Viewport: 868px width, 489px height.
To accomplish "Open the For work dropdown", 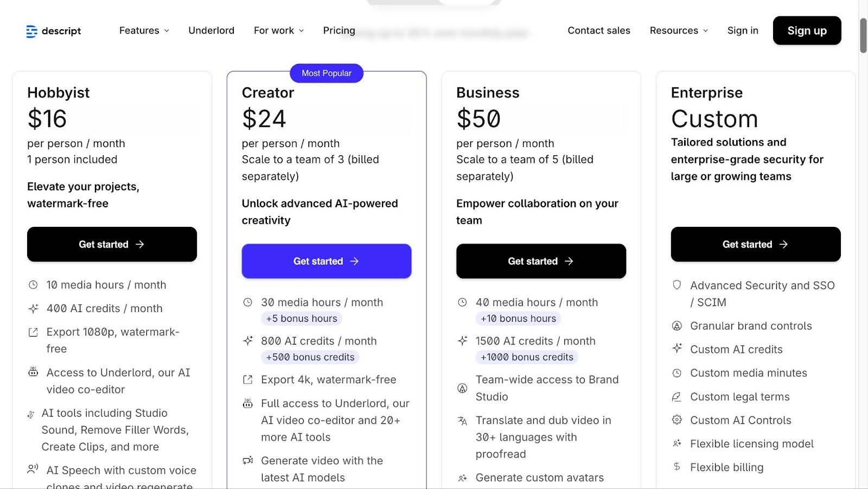I will pos(279,30).
